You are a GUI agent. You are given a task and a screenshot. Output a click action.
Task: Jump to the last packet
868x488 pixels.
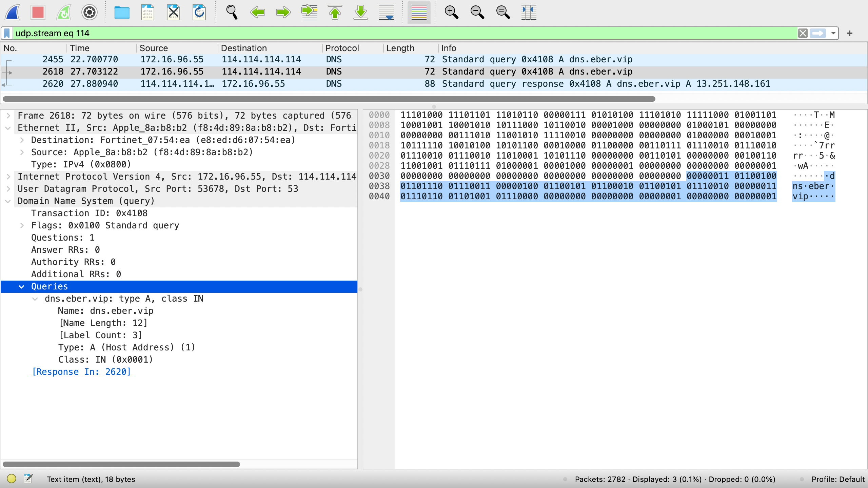click(x=361, y=13)
